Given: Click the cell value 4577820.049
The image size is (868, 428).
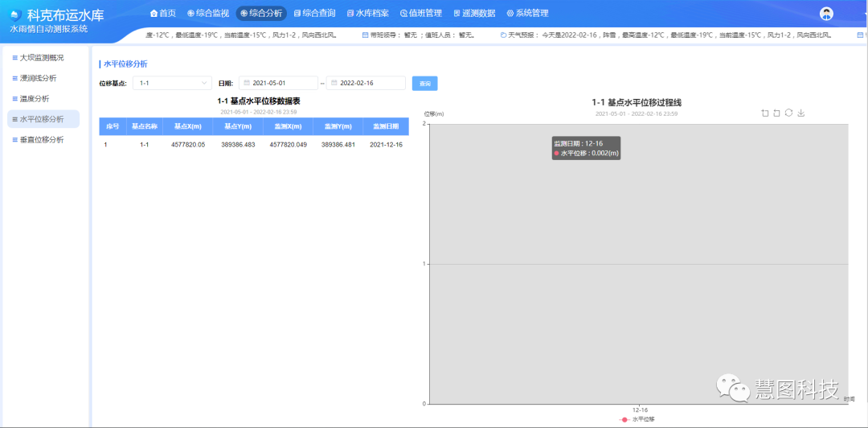Looking at the screenshot, I should point(289,145).
